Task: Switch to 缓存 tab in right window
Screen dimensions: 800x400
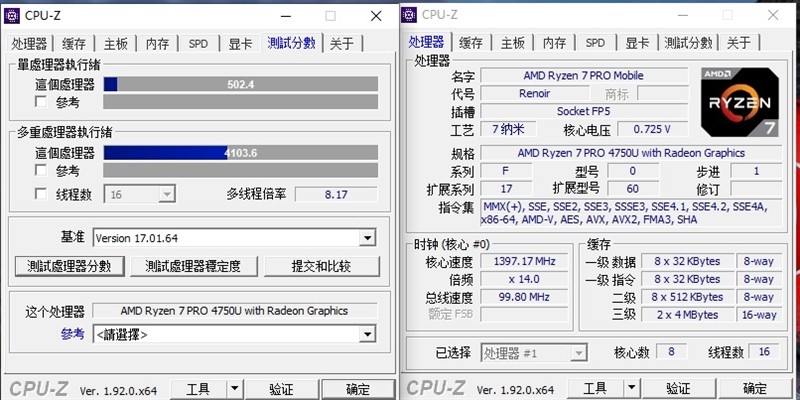Action: [470, 43]
